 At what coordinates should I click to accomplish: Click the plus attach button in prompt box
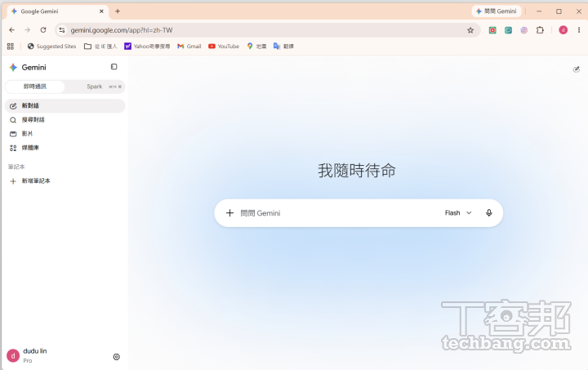pos(229,213)
